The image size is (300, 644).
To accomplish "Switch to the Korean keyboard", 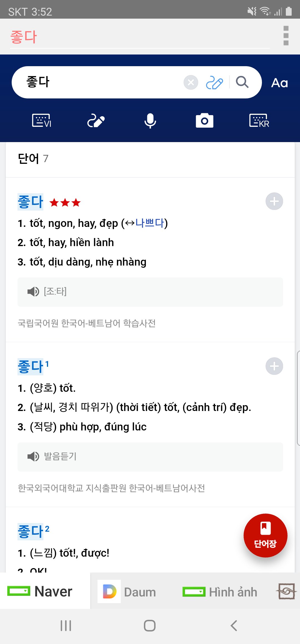I will 259,121.
